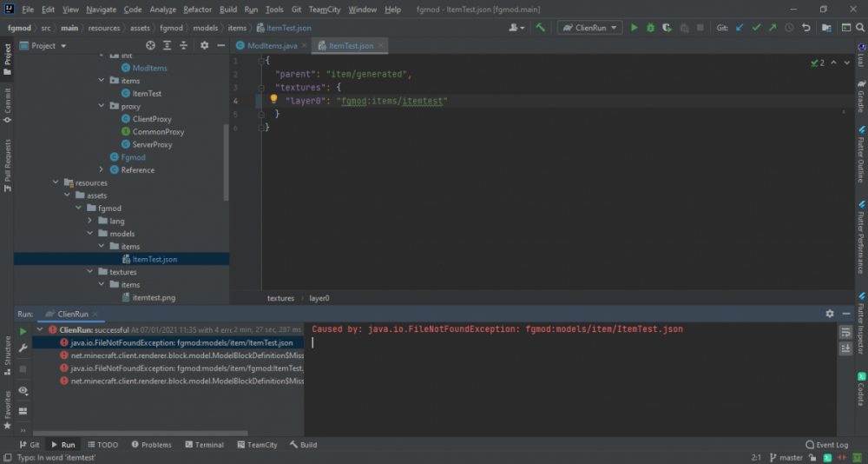The width and height of the screenshot is (868, 464).
Task: Open the Codota side panel
Action: tap(861, 388)
